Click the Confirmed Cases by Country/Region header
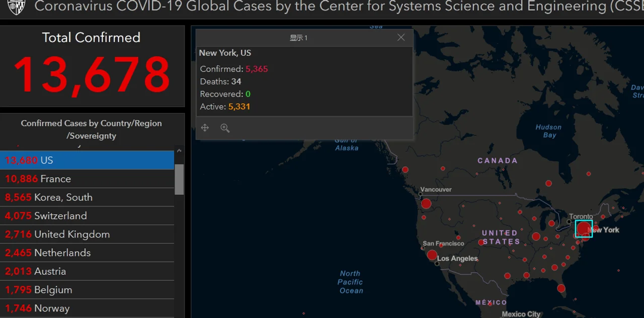 click(x=92, y=129)
